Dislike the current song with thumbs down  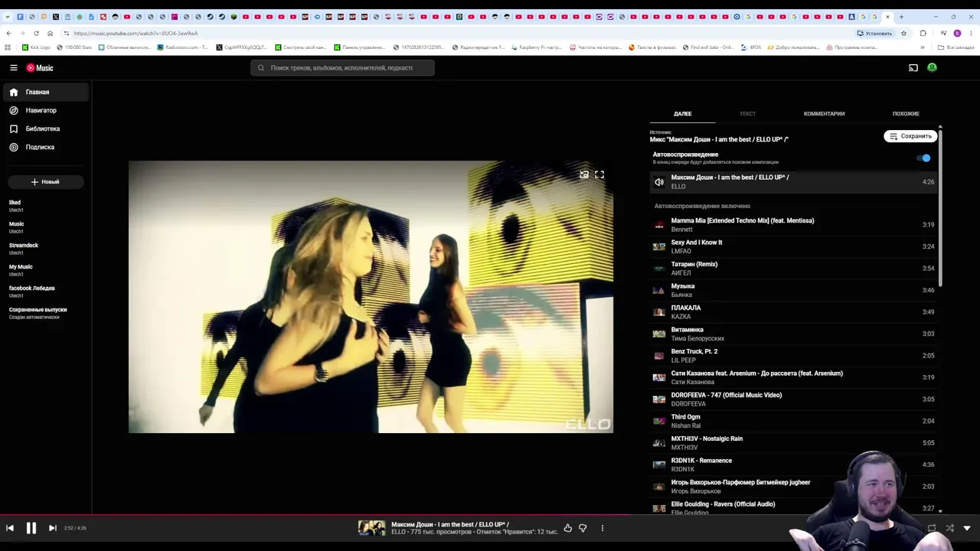[583, 528]
